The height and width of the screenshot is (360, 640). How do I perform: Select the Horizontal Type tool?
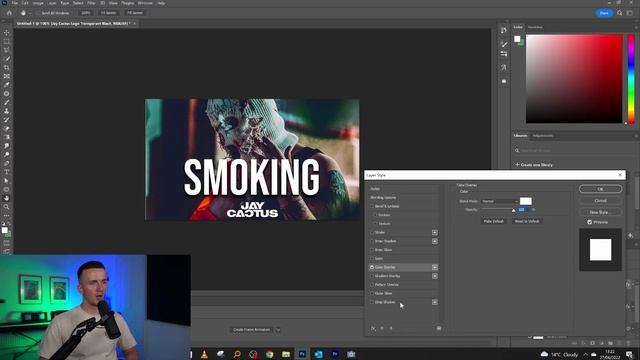tap(7, 172)
